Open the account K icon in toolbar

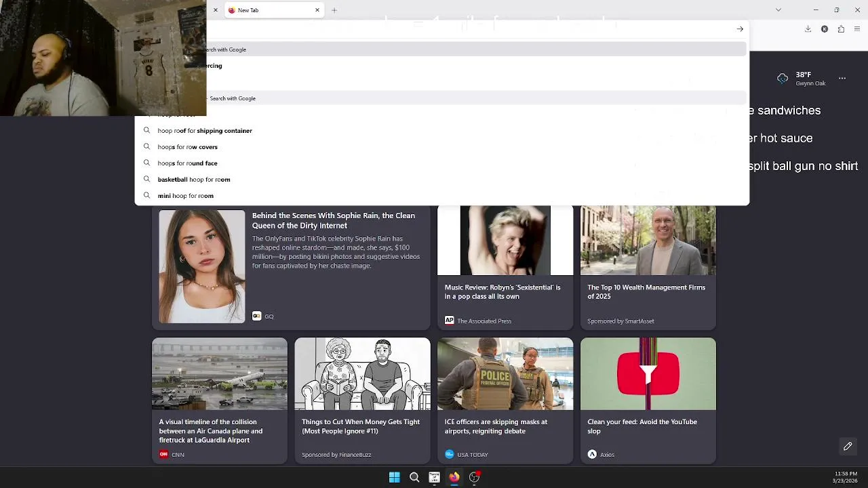tap(825, 29)
